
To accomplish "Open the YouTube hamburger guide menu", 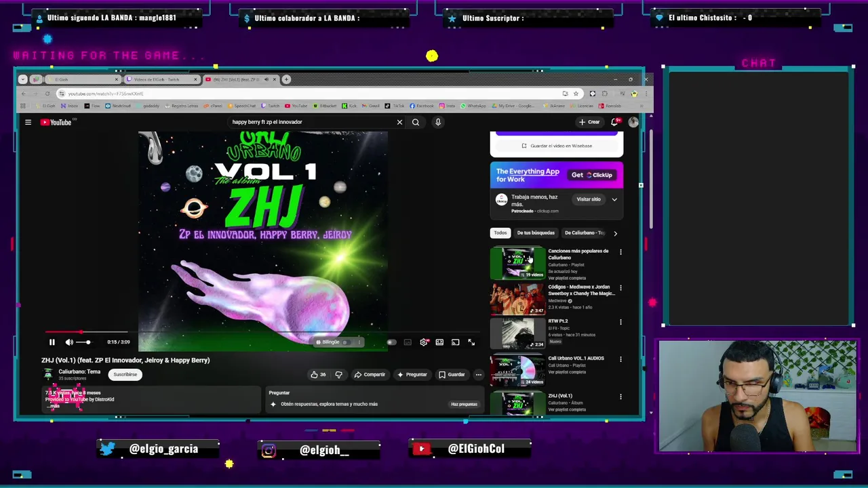I will (28, 122).
